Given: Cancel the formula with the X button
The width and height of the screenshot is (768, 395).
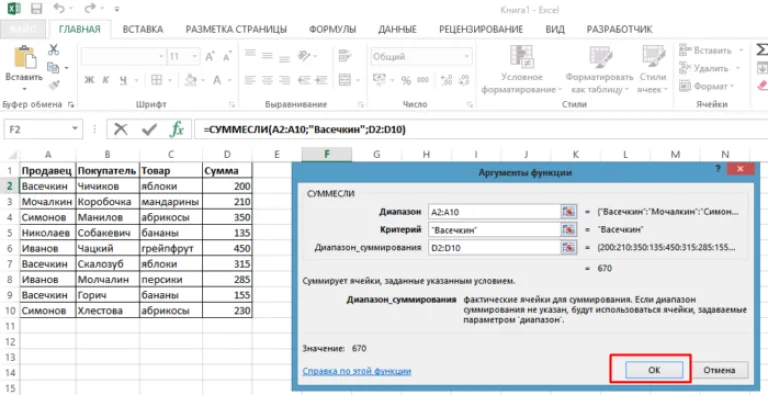Looking at the screenshot, I should click(120, 129).
